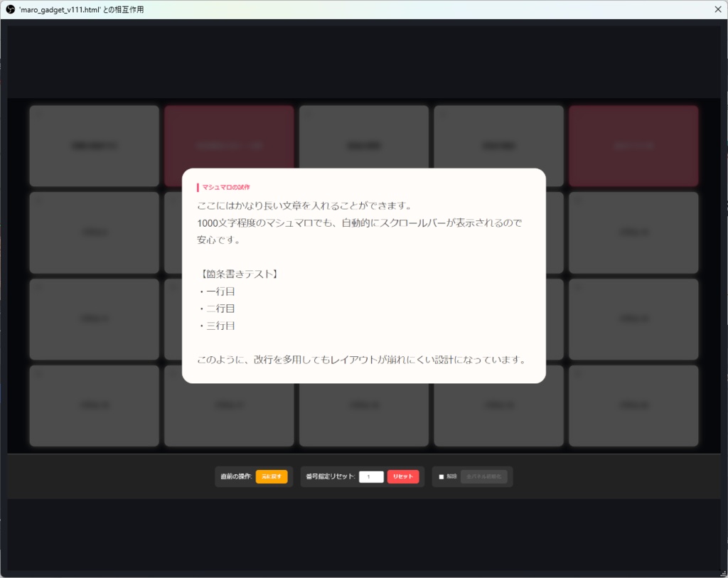
Task: Open the panel tile in the bottom row center
Action: click(363, 405)
